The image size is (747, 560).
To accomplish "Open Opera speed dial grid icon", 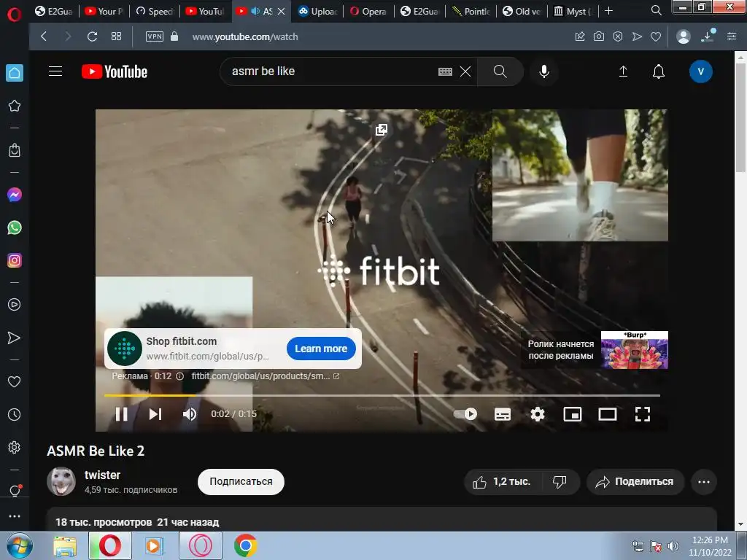I will [116, 36].
